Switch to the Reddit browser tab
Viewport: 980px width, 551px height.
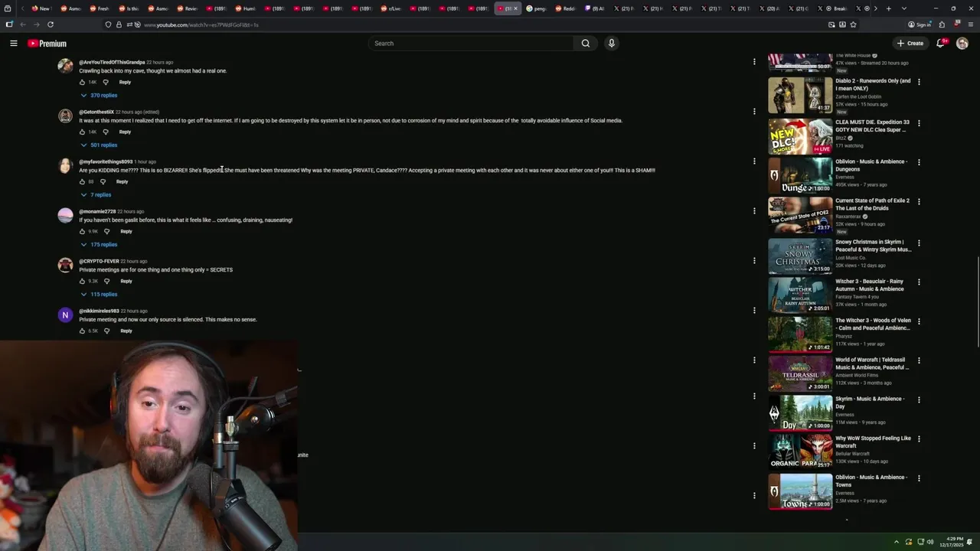click(565, 8)
